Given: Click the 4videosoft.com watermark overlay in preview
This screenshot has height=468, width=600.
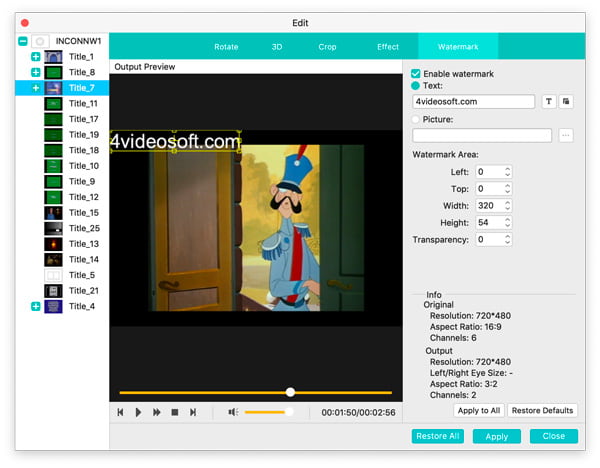Looking at the screenshot, I should (175, 141).
